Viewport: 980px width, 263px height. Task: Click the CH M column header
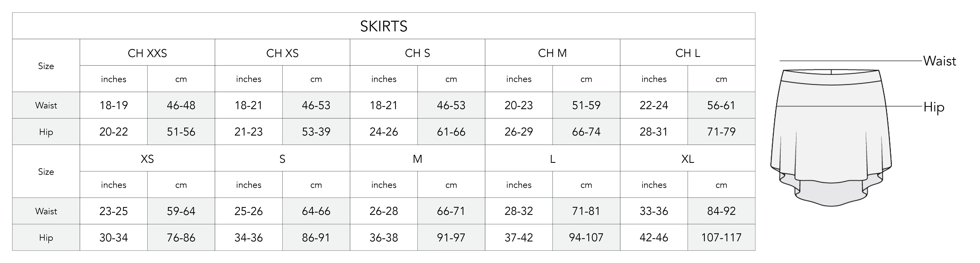[x=552, y=53]
